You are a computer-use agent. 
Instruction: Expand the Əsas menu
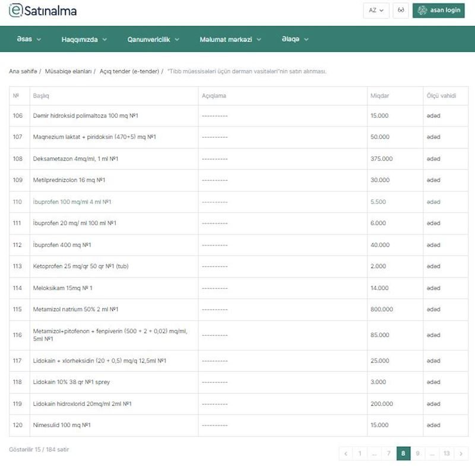pyautogui.click(x=29, y=39)
